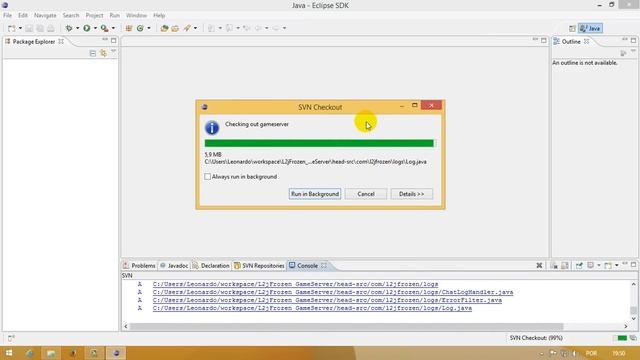Expand the Open Console dropdown arrow
640x360 pixels.
617,266
